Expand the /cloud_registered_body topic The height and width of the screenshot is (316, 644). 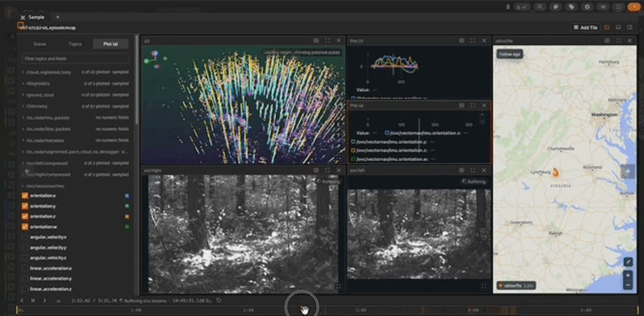point(23,72)
